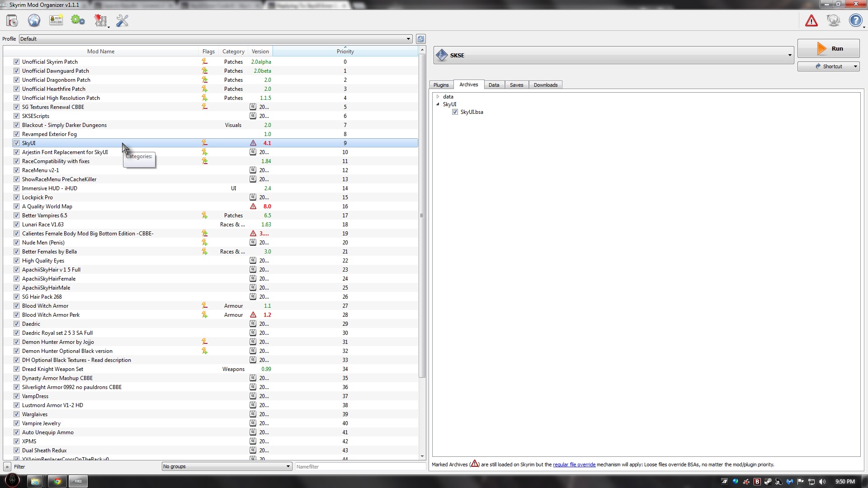This screenshot has width=868, height=488.
Task: Click mod list vertical scrollbar thumb
Action: tap(422, 216)
